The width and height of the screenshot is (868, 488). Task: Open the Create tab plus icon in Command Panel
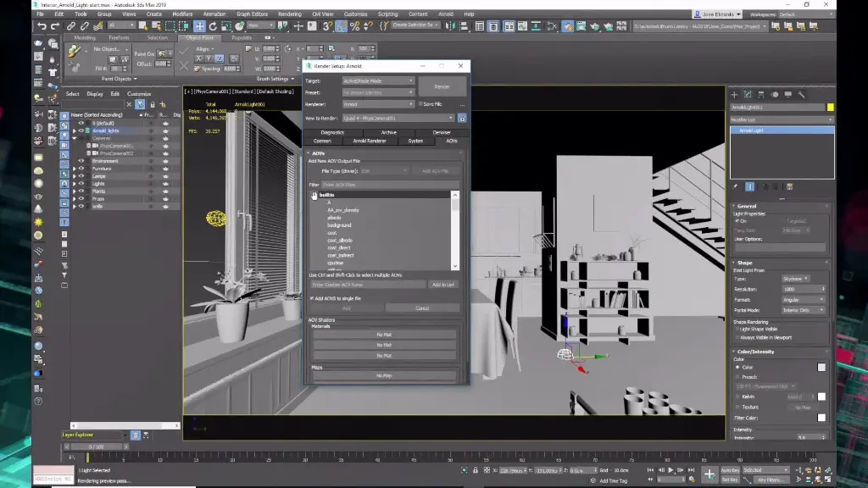(x=734, y=95)
